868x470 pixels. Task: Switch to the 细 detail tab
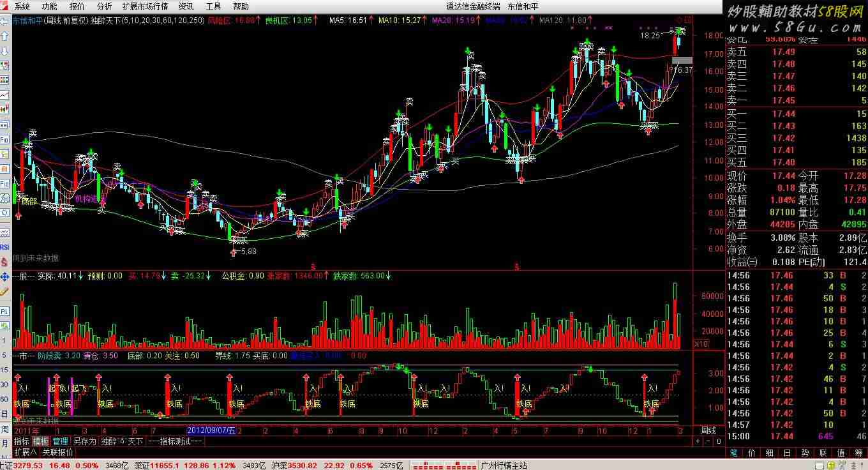pyautogui.click(x=769, y=453)
